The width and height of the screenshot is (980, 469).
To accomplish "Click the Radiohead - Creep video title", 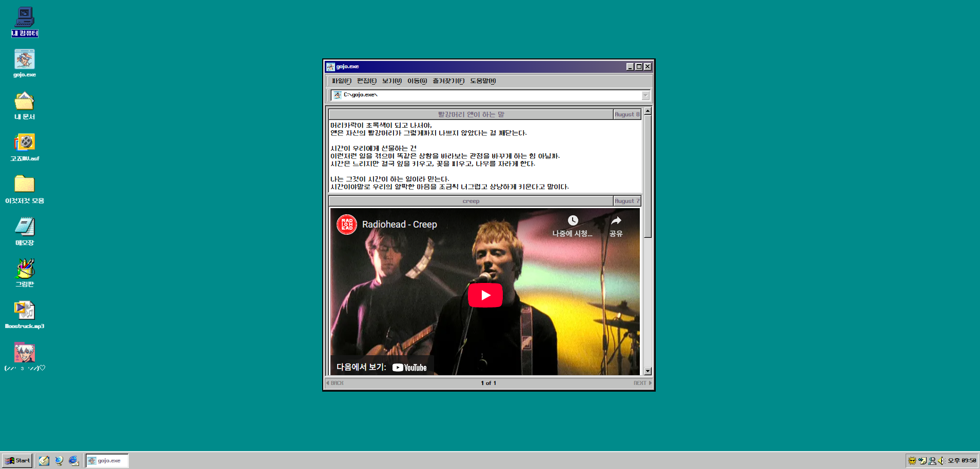I will click(400, 225).
